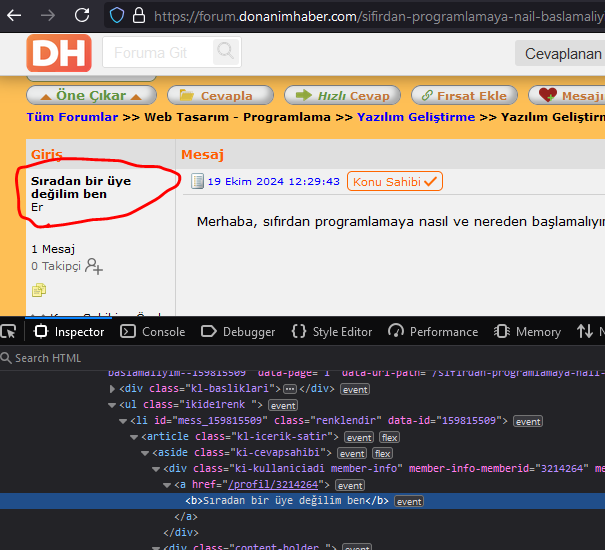This screenshot has width=605, height=550.
Task: Click the element picker icon in DevTools
Action: click(x=9, y=332)
